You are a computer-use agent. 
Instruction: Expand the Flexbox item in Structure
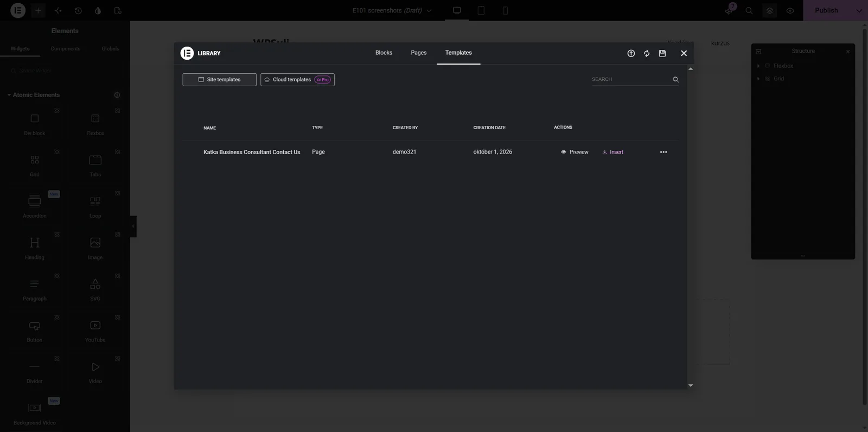point(758,66)
